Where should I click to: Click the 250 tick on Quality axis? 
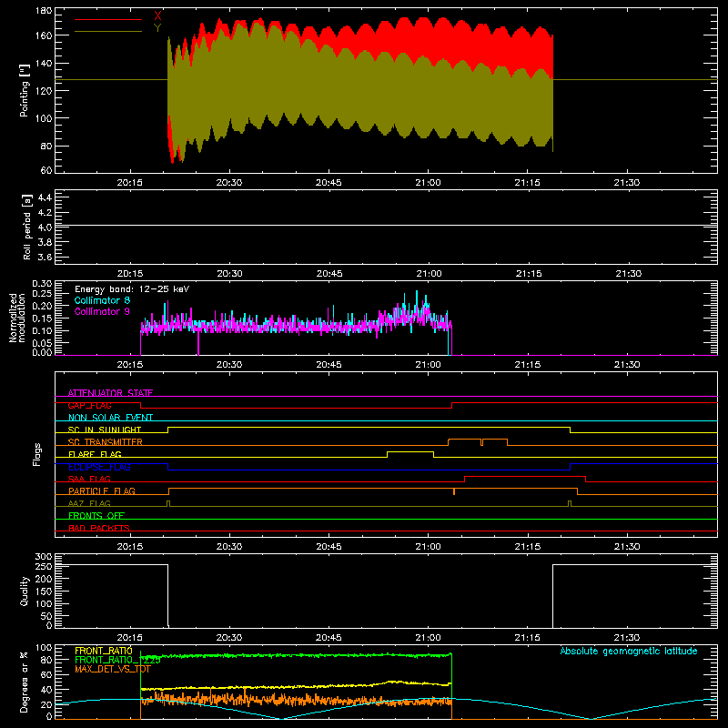tap(44, 566)
